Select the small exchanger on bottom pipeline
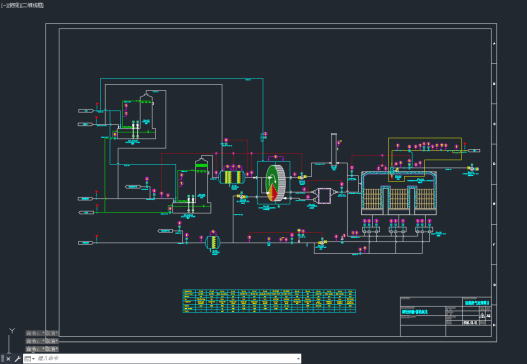This screenshot has height=364, width=527. tap(213, 242)
